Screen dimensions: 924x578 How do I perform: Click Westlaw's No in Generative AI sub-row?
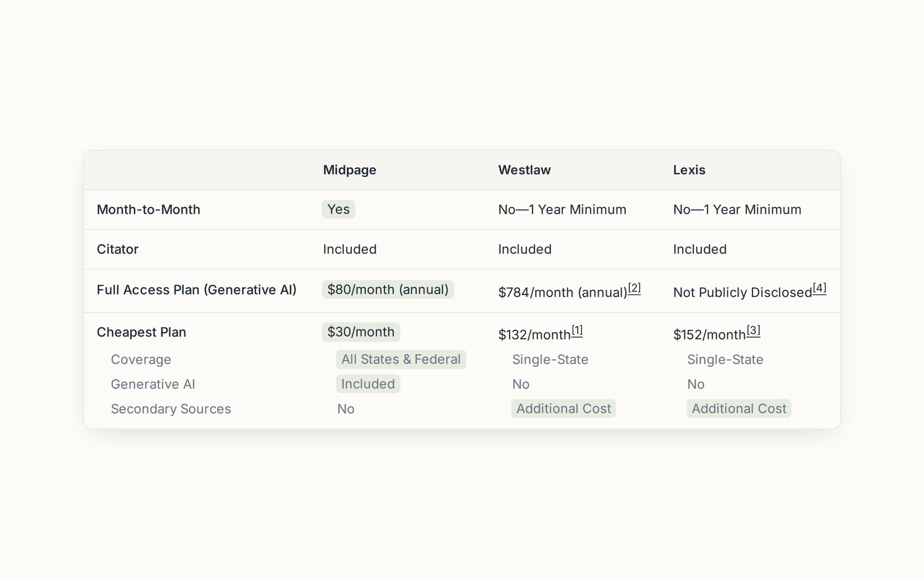[521, 384]
